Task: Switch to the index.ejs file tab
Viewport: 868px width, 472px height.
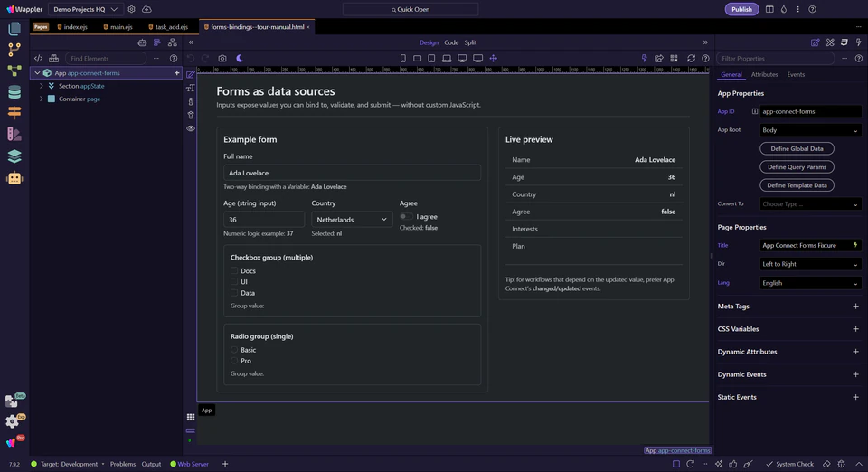Action: click(x=72, y=26)
